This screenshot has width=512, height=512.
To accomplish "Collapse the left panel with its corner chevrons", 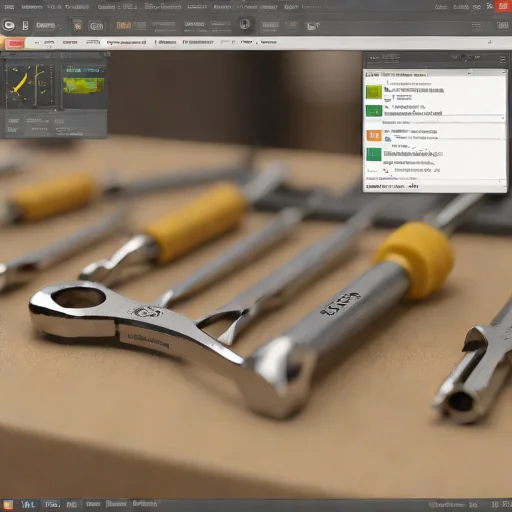I will coord(106,54).
